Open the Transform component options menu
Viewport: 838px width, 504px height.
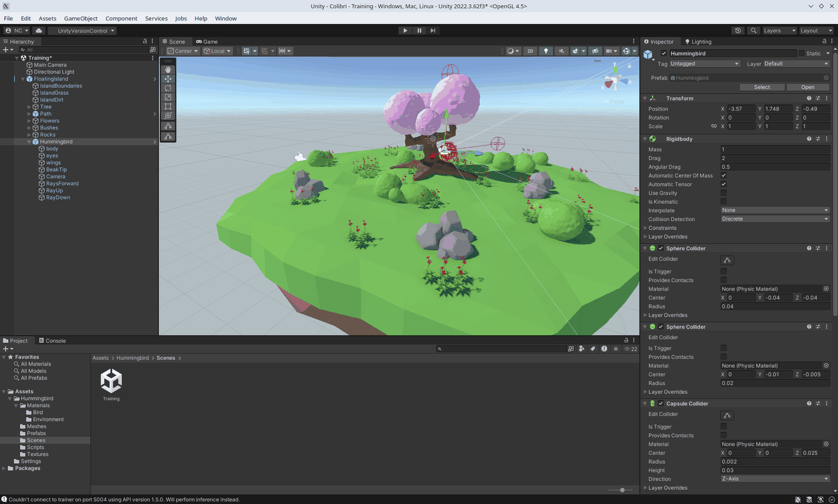tap(827, 98)
